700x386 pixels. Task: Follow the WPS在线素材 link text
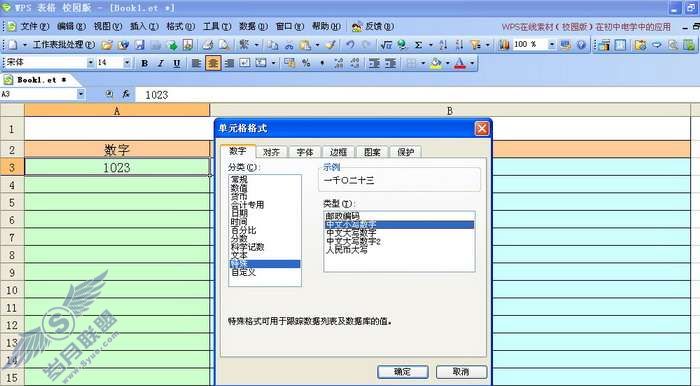pyautogui.click(x=586, y=27)
